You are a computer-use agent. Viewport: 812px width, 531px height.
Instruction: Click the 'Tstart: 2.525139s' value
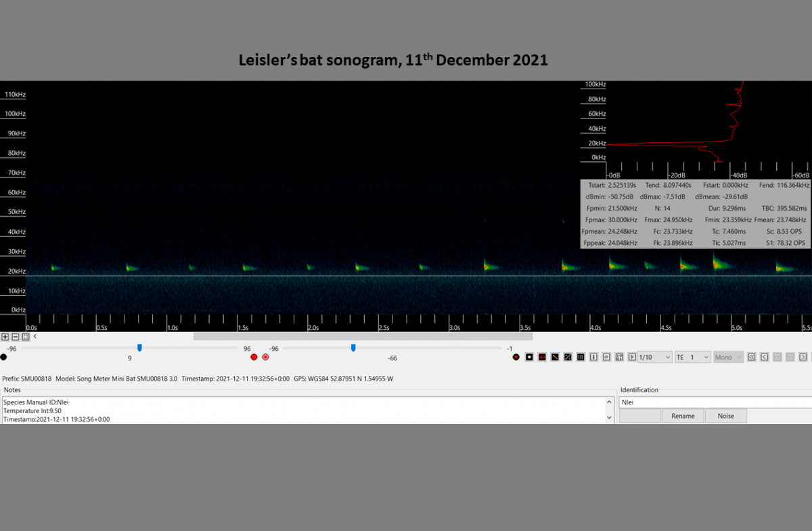pyautogui.click(x=612, y=185)
